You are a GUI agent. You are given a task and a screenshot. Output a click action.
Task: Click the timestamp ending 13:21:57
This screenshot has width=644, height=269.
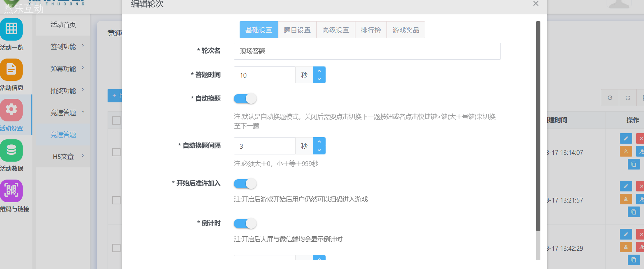[x=565, y=200]
